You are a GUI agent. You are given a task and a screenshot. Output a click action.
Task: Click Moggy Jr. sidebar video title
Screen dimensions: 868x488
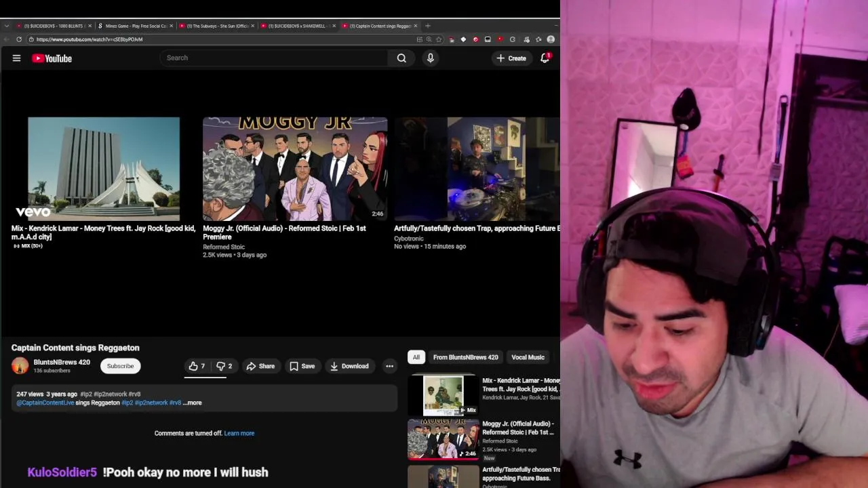pyautogui.click(x=519, y=428)
